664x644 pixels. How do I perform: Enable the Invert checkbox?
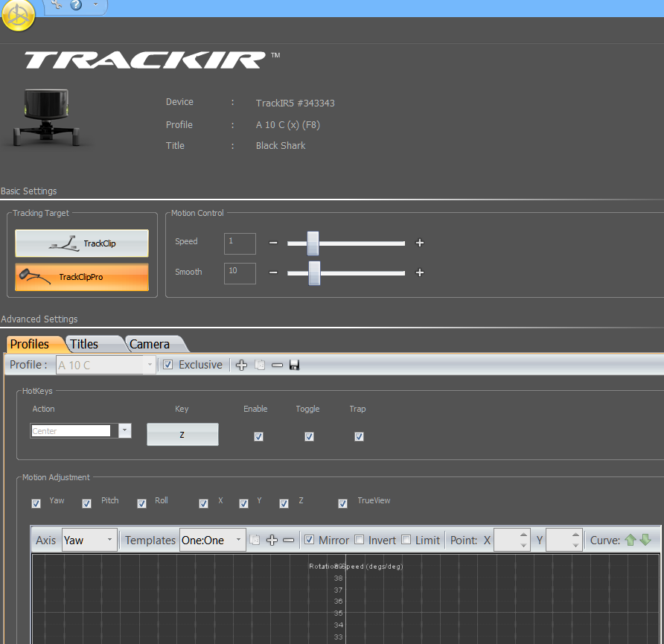pyautogui.click(x=359, y=540)
